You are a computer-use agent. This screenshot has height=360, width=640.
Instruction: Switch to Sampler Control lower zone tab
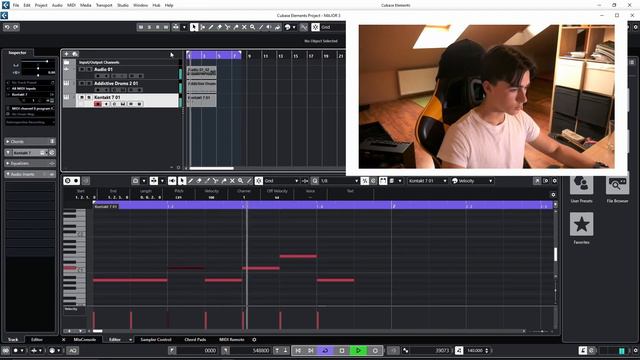[156, 340]
